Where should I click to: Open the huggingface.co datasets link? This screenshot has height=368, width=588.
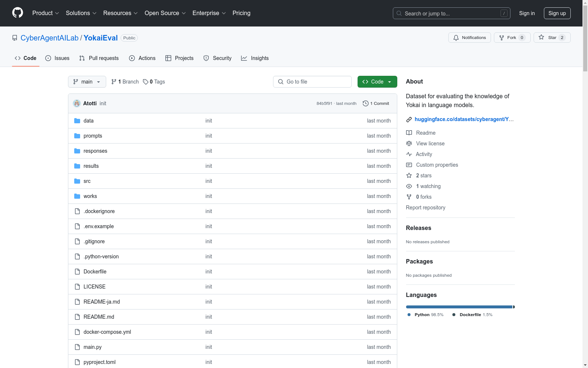click(464, 119)
